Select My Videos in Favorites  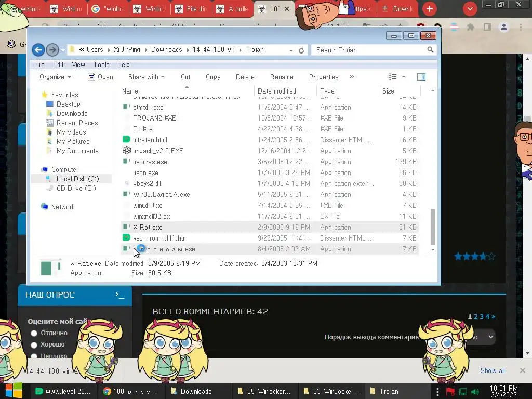point(71,132)
